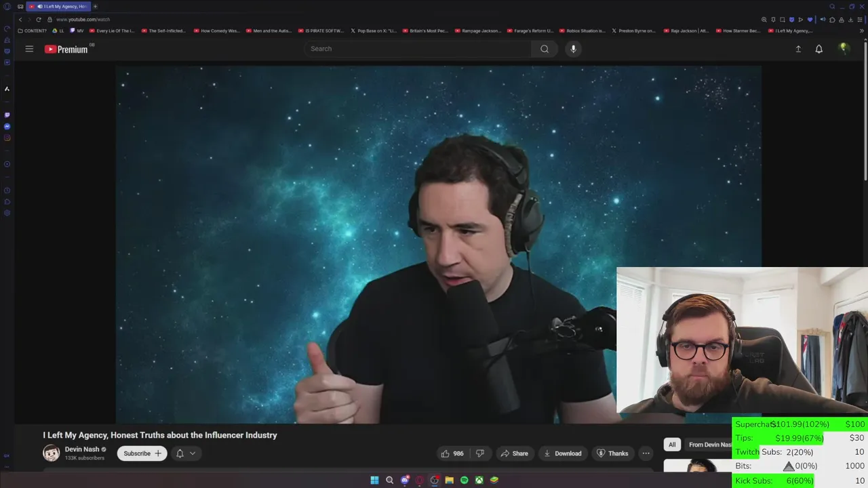Open Xbox app from taskbar
The image size is (868, 488).
pyautogui.click(x=479, y=480)
